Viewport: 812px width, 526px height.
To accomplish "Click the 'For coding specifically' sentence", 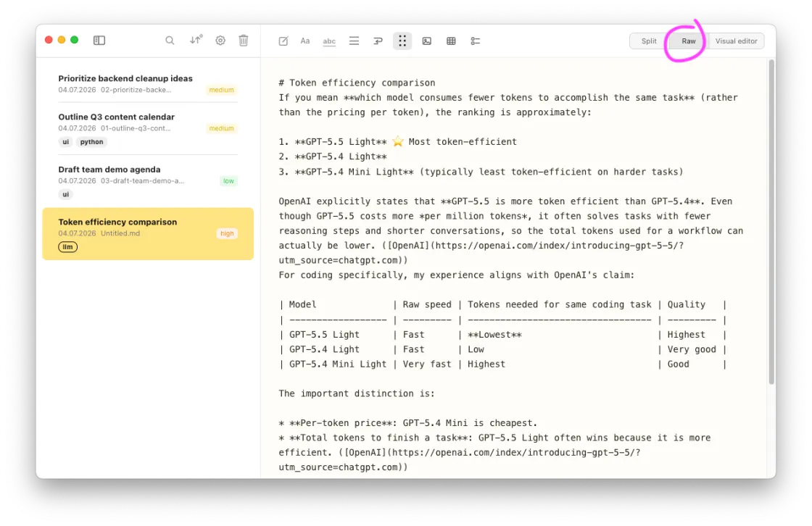I will coord(456,275).
